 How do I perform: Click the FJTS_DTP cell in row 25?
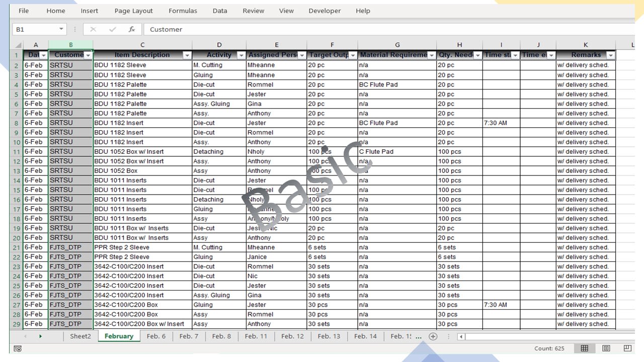pos(70,286)
